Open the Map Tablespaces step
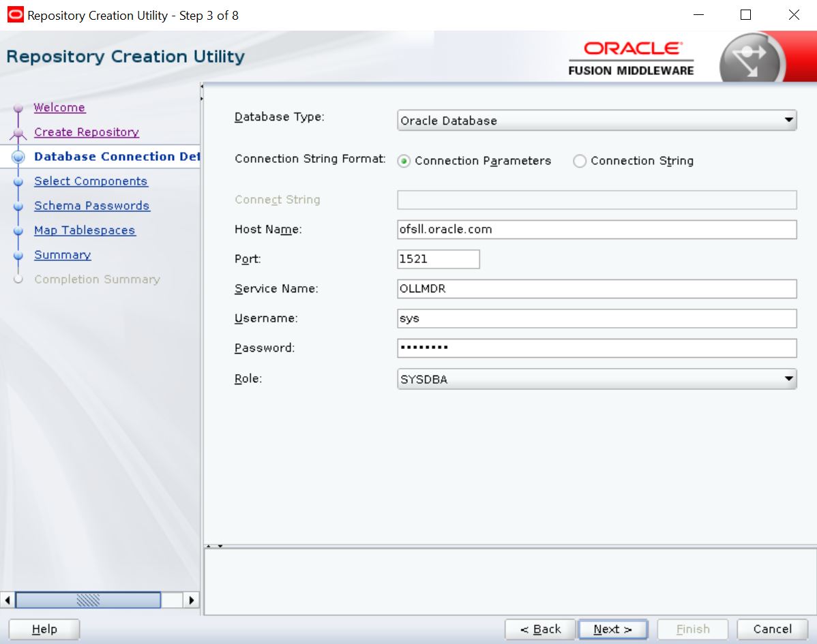The image size is (817, 644). click(x=85, y=230)
